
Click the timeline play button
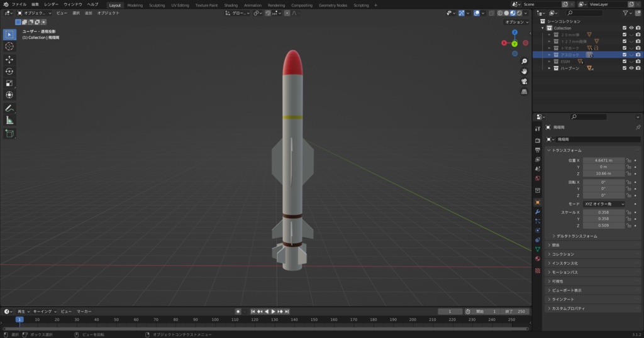[x=273, y=312]
